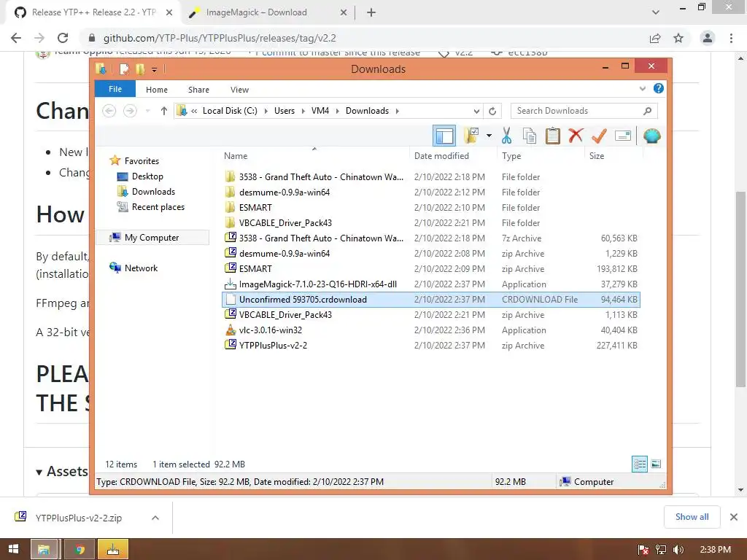
Task: Select Downloads in the navigation pane
Action: click(x=153, y=192)
